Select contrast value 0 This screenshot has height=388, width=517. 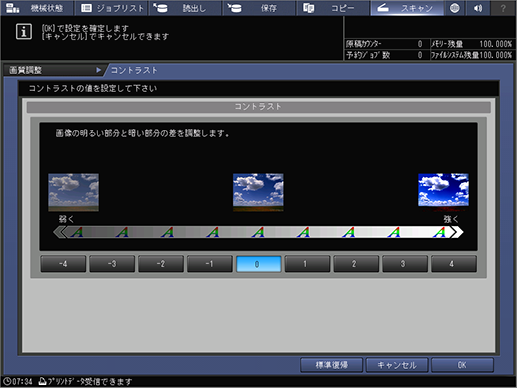[259, 264]
